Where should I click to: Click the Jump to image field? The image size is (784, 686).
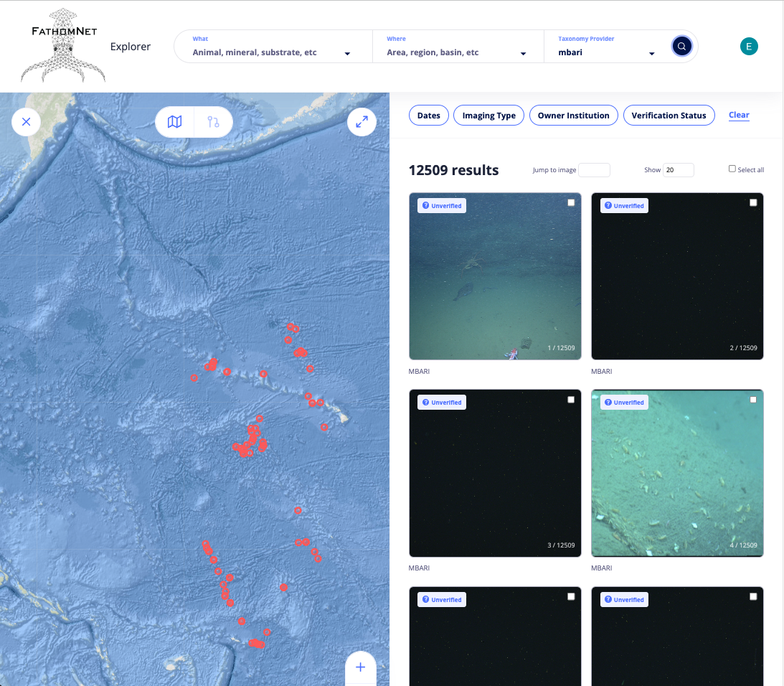594,170
